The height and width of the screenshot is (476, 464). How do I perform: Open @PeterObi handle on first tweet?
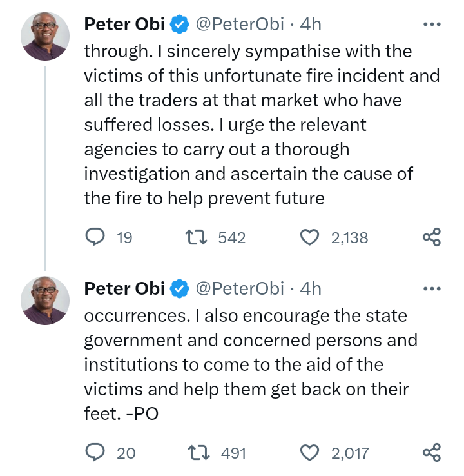coord(238,25)
